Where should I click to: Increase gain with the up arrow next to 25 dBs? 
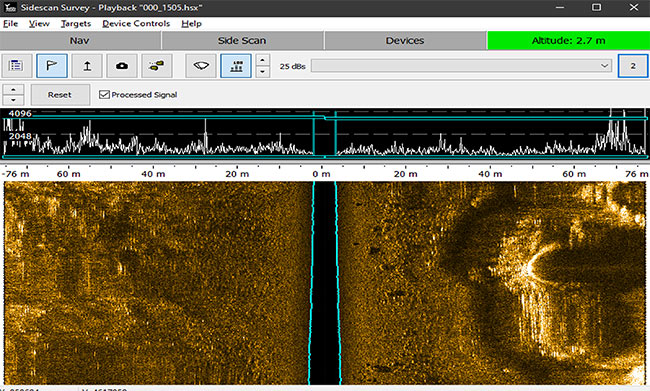coord(262,60)
